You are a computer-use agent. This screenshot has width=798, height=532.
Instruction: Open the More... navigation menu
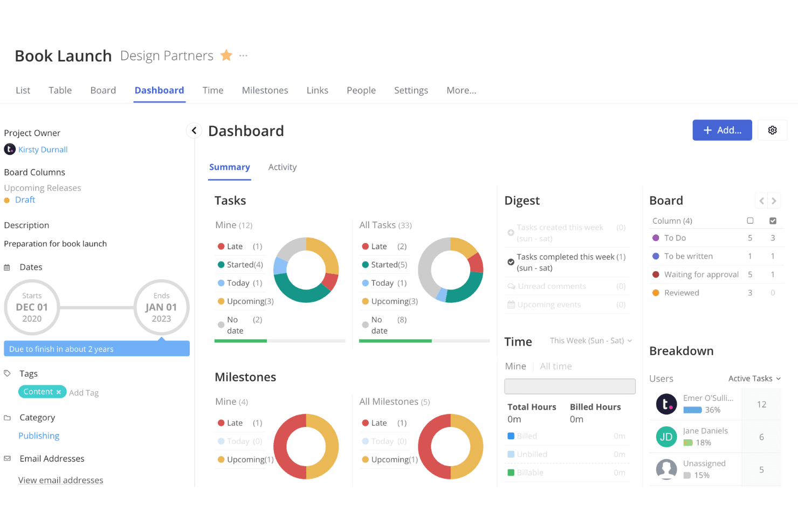point(462,90)
